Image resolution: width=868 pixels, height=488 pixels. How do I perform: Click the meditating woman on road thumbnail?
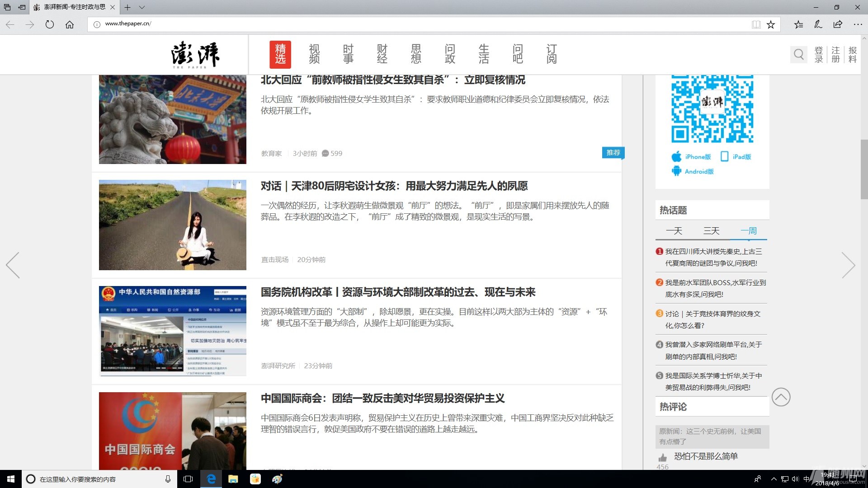point(173,225)
